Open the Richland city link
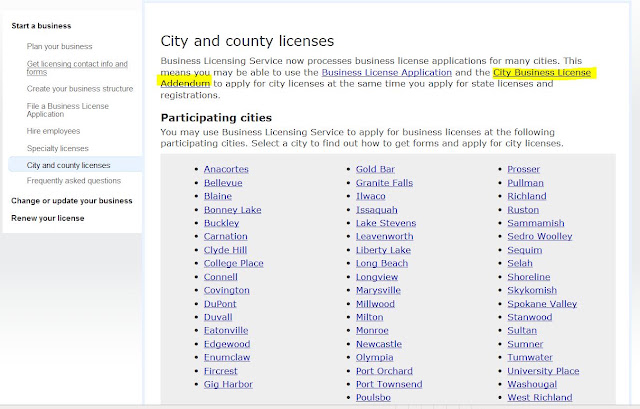The image size is (640, 409). [527, 196]
